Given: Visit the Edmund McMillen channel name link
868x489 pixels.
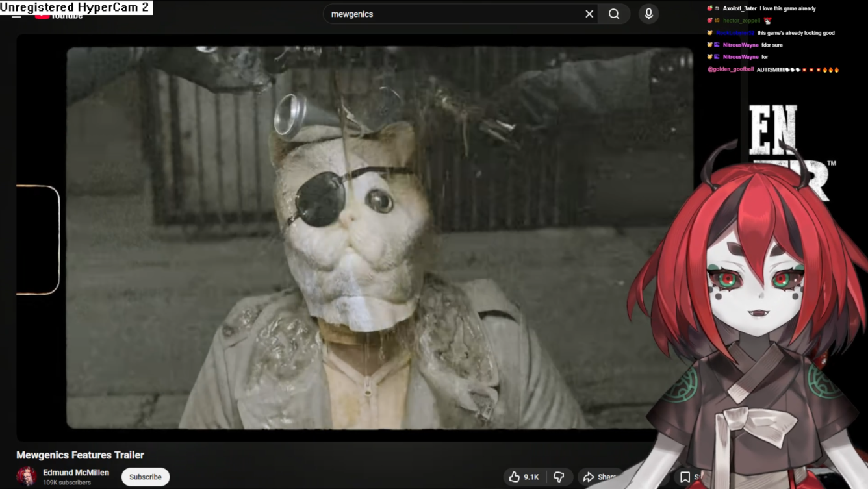Looking at the screenshot, I should click(x=76, y=473).
